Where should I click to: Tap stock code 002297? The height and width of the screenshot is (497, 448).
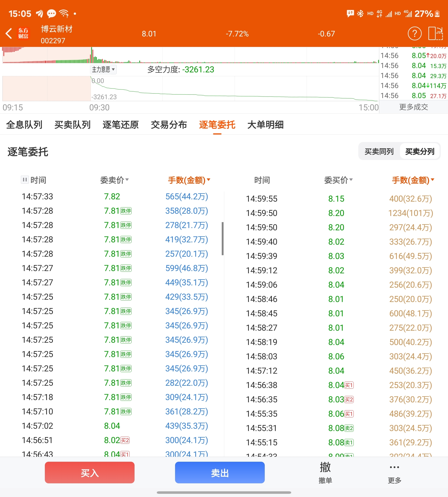tap(53, 41)
